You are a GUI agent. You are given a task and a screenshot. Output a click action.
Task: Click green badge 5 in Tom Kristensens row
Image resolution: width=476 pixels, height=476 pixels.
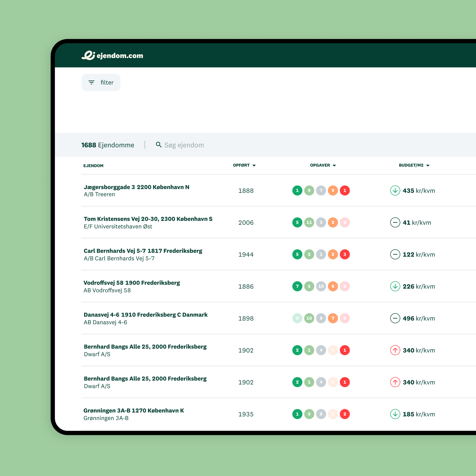click(297, 223)
